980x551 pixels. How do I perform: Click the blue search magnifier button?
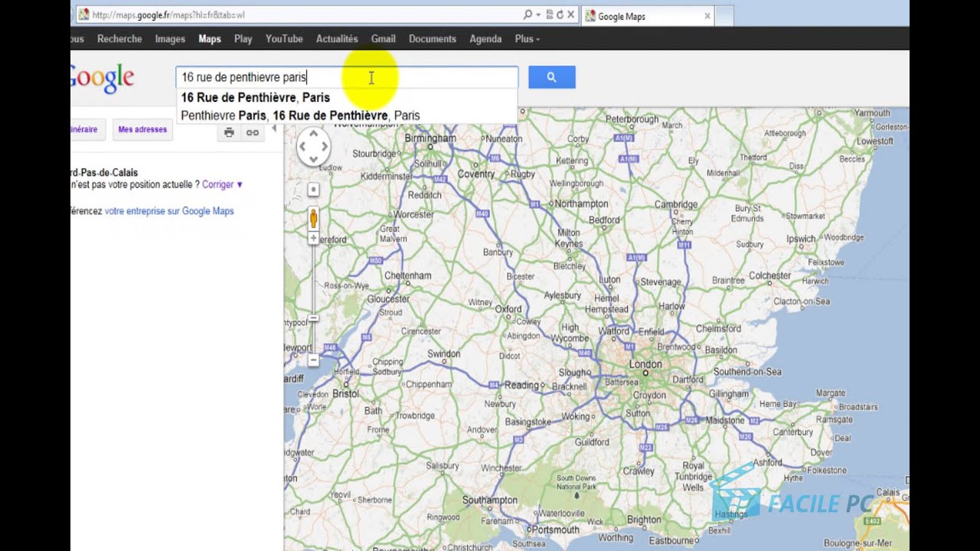pos(551,77)
